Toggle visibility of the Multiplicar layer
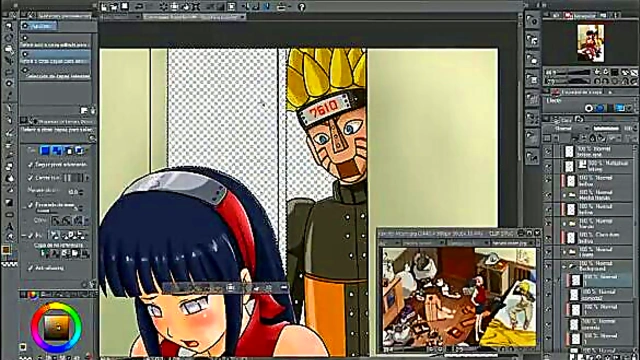This screenshot has height=360, width=640. (548, 166)
